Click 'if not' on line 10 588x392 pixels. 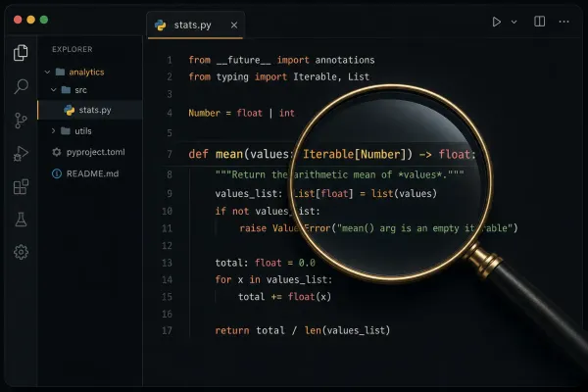231,212
